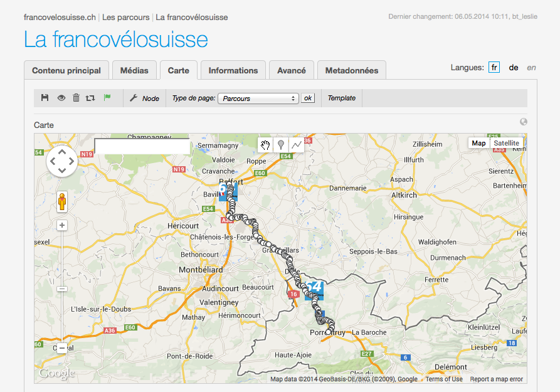Open the Node tools menu
560x392 pixels.
click(x=144, y=98)
